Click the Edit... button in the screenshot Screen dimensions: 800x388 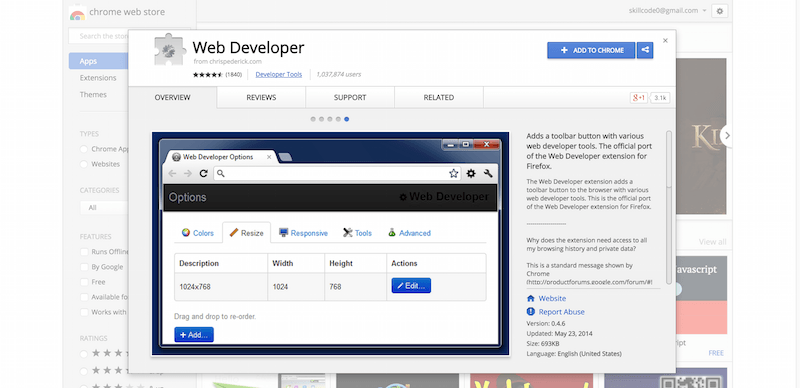click(x=411, y=285)
